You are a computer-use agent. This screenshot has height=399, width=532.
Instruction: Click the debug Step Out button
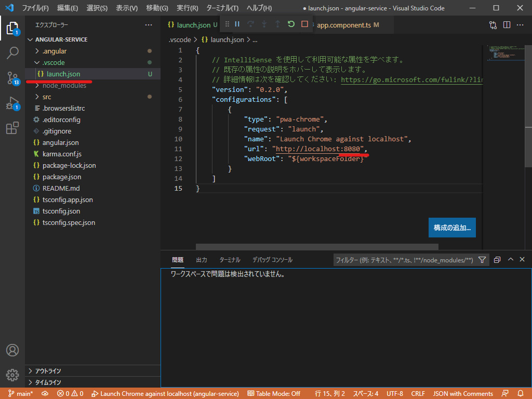pyautogui.click(x=277, y=24)
